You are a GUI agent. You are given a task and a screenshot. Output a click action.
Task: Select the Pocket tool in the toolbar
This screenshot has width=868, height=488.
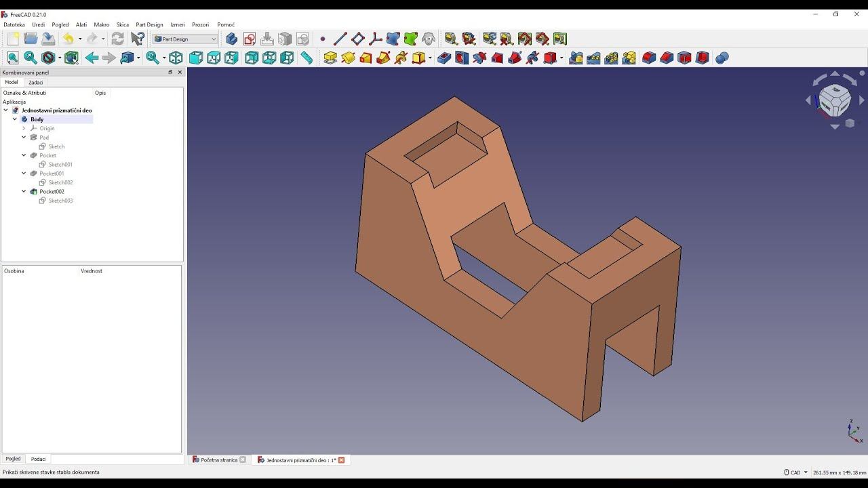[444, 58]
